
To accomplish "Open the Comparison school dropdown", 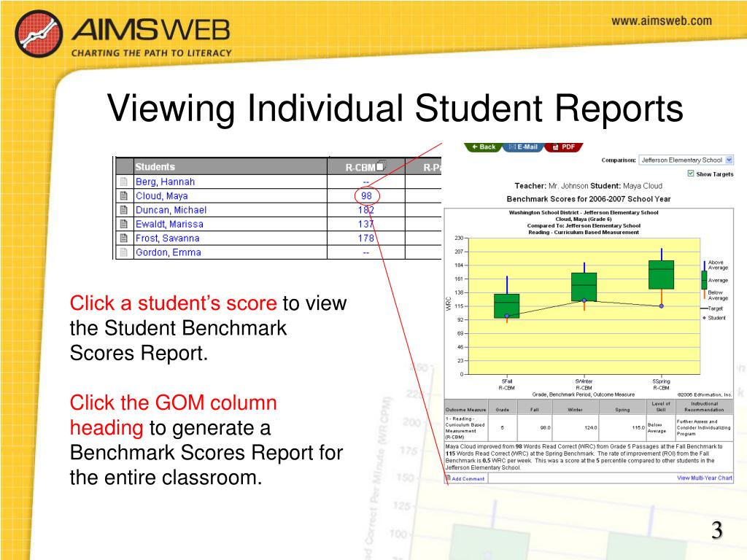I will pyautogui.click(x=686, y=160).
